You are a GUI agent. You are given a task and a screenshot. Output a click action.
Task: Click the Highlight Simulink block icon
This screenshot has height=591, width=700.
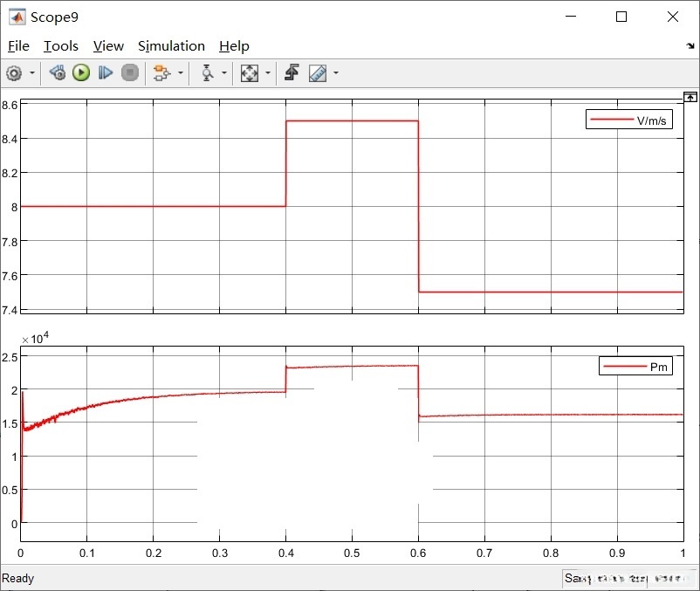[x=161, y=73]
